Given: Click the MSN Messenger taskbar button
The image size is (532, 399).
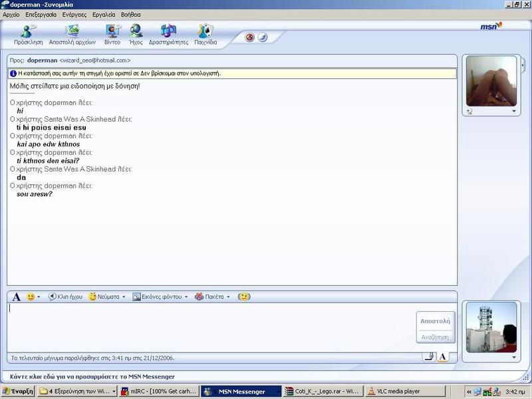Looking at the screenshot, I should [x=241, y=391].
